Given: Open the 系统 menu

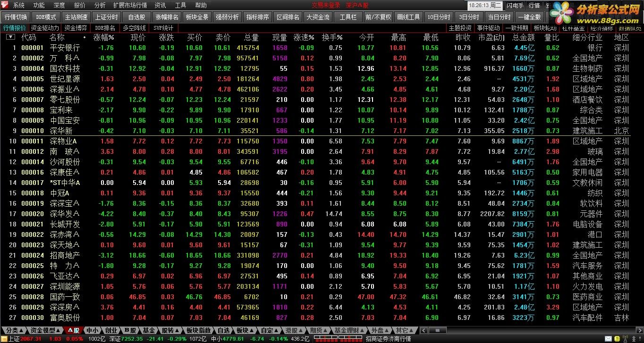Looking at the screenshot, I should coord(19,6).
